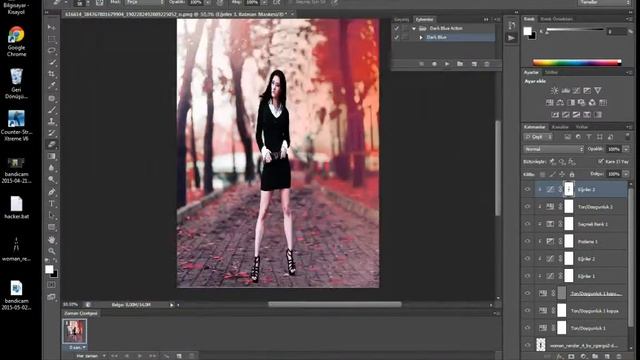Click lock all icon in Katmanlar panel
Viewport: 640px width, 360px height.
click(572, 174)
